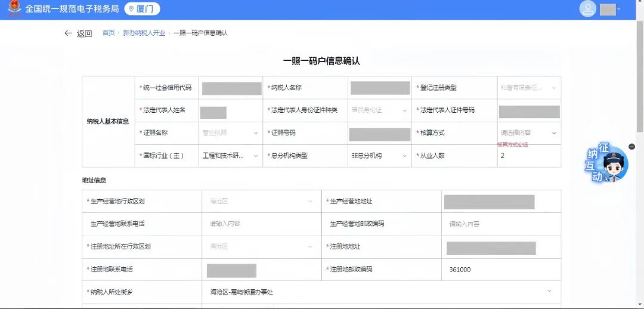Open 生产经营地行政区划 dropdown
This screenshot has width=644, height=309.
pos(262,202)
